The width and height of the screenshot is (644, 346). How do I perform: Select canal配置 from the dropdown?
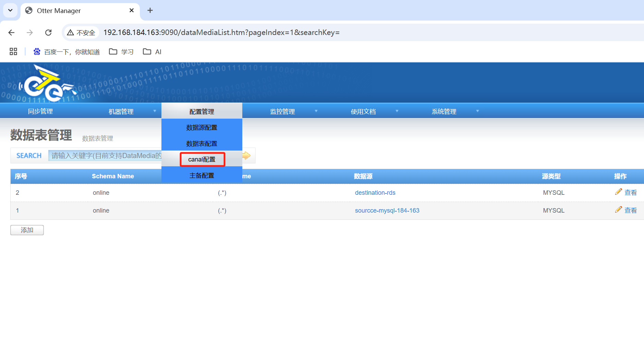202,159
